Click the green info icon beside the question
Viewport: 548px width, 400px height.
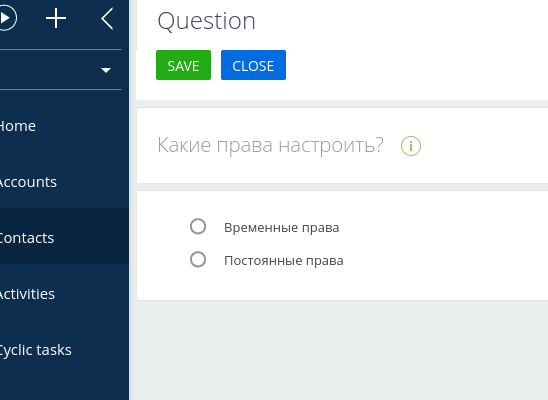411,146
